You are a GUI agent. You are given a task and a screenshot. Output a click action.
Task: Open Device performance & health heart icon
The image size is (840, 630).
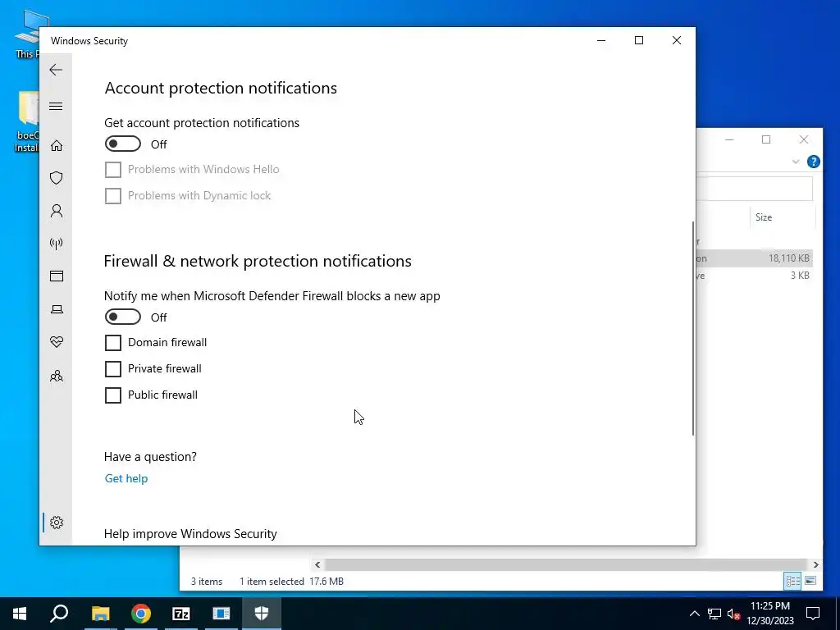coord(57,342)
